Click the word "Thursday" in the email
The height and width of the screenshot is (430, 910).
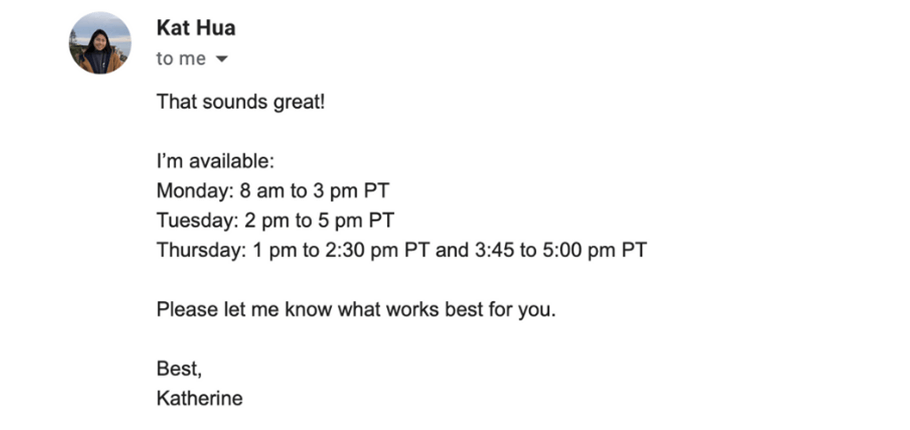pos(201,250)
